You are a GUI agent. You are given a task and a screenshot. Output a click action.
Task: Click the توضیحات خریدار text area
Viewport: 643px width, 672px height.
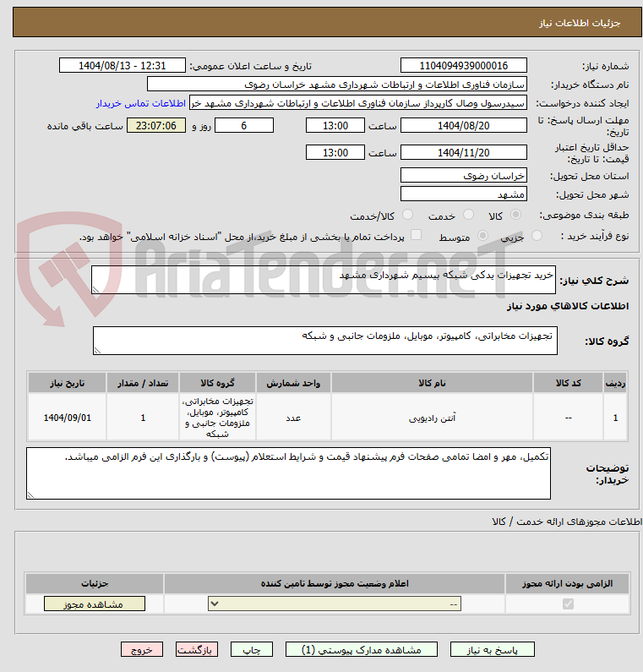click(288, 473)
